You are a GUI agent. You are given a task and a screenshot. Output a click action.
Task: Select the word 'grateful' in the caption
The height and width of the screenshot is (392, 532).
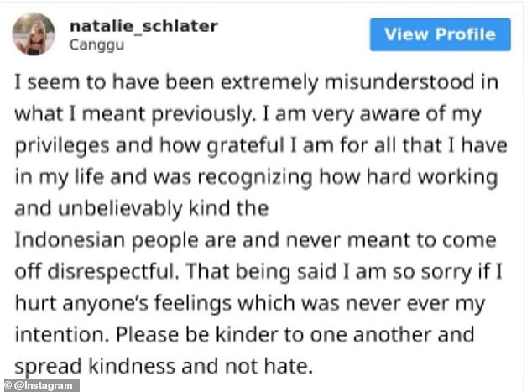click(x=246, y=146)
